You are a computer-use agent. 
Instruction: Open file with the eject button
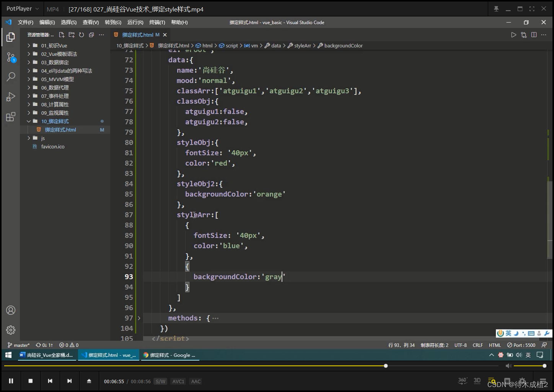pos(89,381)
